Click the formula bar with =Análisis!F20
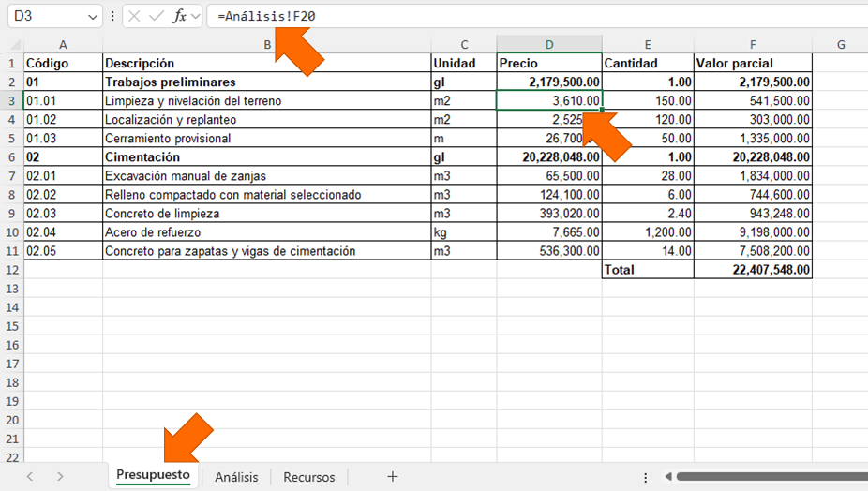This screenshot has height=491, width=868. 537,16
